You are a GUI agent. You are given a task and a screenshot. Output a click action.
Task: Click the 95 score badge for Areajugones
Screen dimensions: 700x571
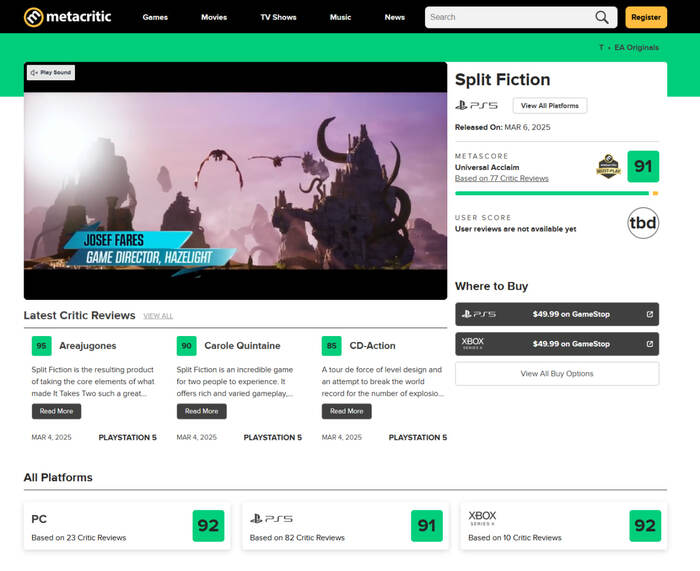42,346
